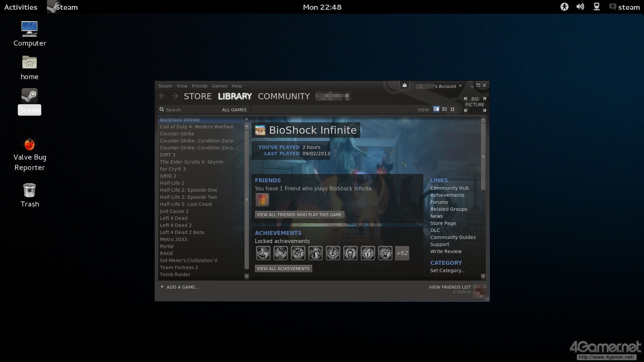The height and width of the screenshot is (362, 644).
Task: Click VIEW ALL ACHIEVEMENTS button
Action: tap(283, 268)
